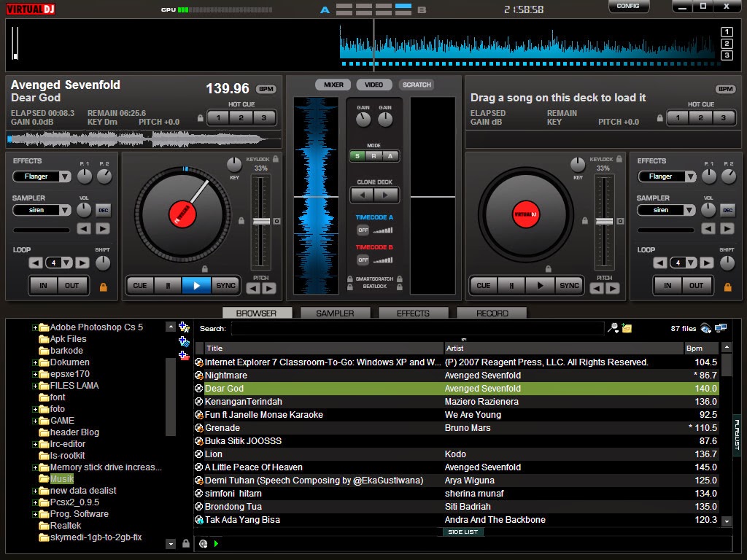Hit CUE on the right deck
Screen dimensions: 747x560
483,286
